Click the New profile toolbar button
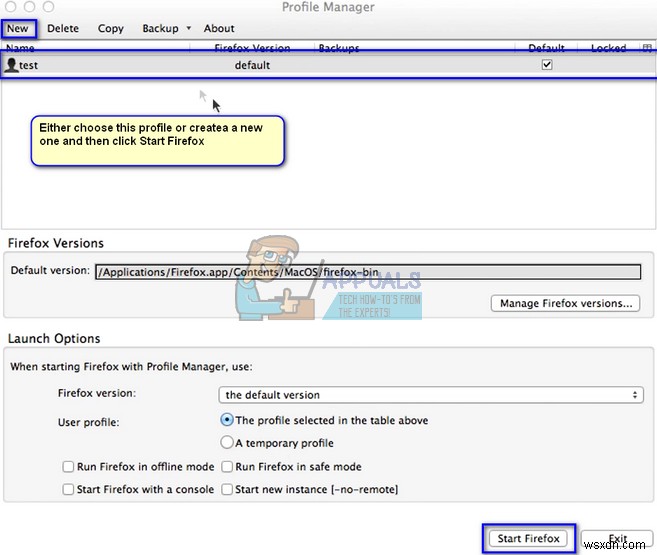This screenshot has height=555, width=657. pyautogui.click(x=18, y=28)
